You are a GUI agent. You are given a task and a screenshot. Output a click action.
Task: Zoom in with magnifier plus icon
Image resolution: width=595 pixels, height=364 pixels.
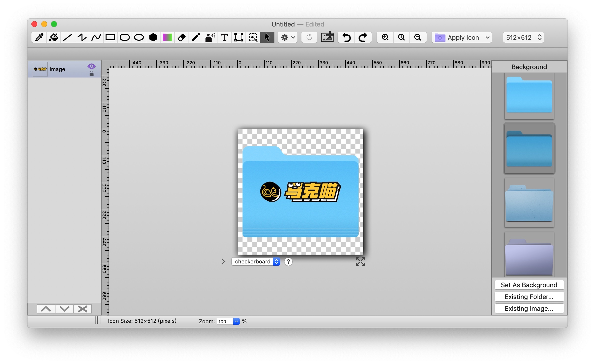385,38
